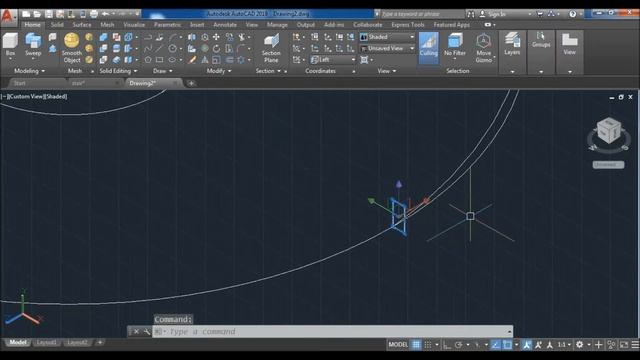
Task: Select the Sweep tool
Action: click(33, 45)
